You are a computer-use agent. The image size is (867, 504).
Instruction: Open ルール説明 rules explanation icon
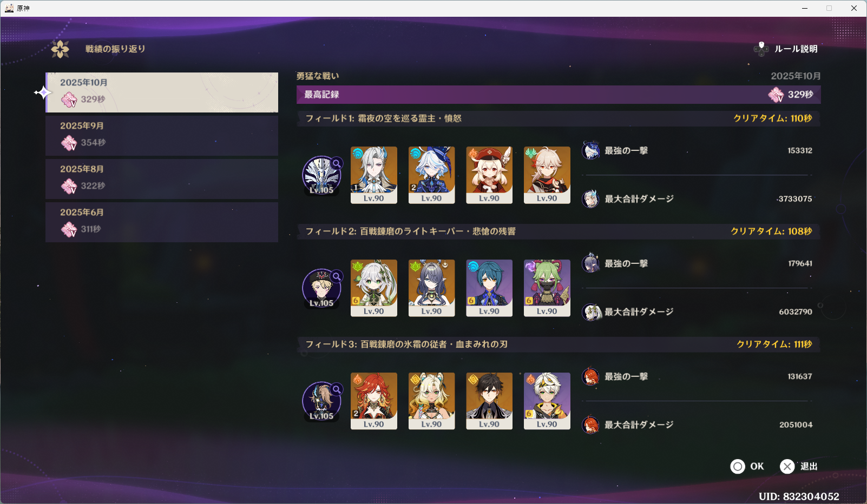coord(761,49)
